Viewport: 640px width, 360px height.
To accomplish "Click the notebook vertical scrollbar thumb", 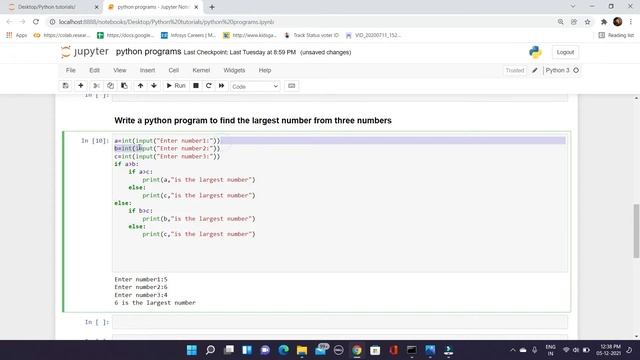I will (636, 231).
